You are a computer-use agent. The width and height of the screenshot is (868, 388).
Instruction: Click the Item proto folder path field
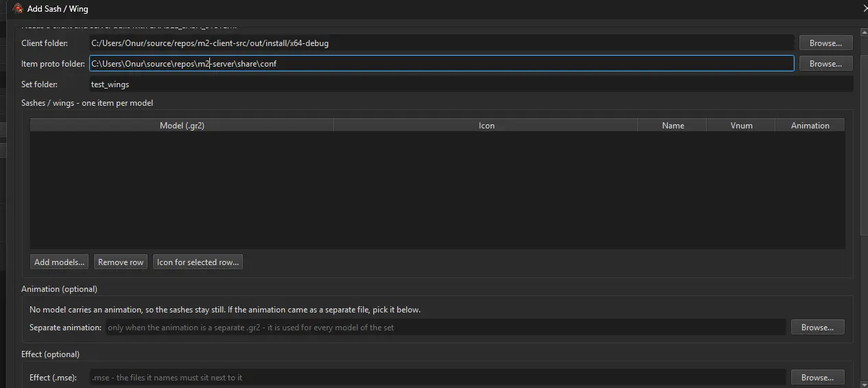441,64
